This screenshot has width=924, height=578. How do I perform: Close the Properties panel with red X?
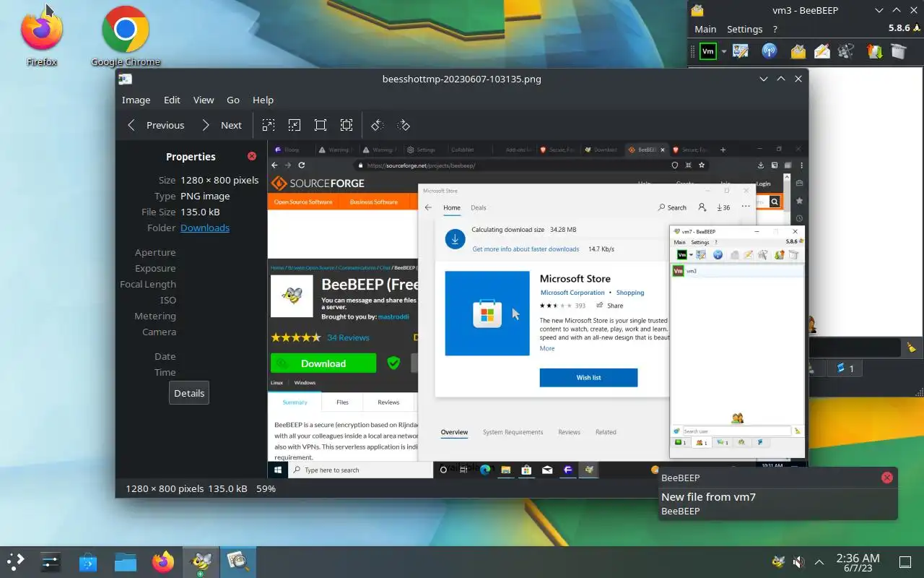(251, 156)
